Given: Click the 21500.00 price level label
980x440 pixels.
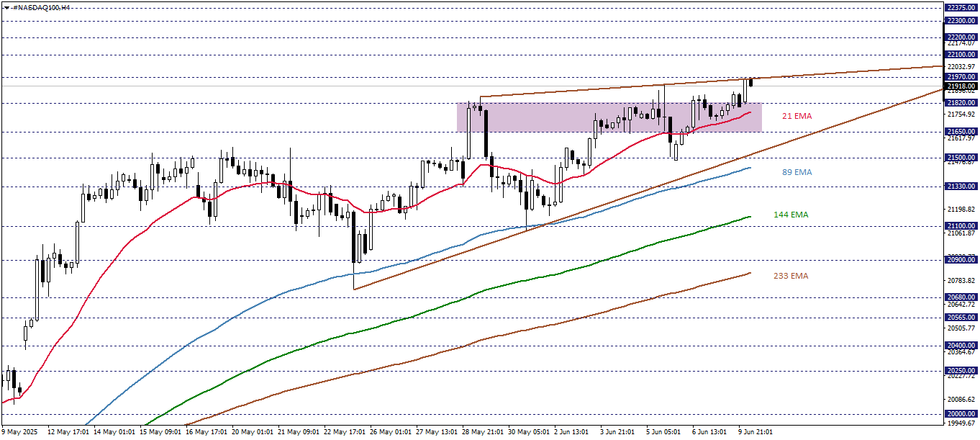Looking at the screenshot, I should pos(961,158).
